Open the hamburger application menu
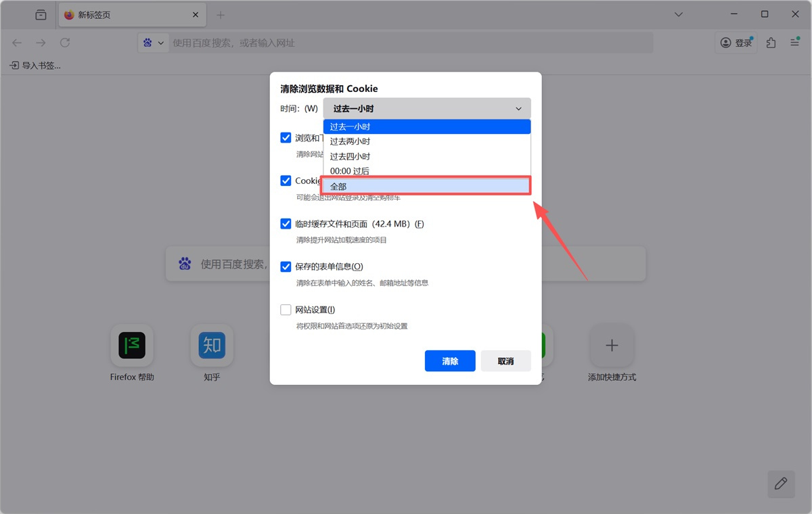The image size is (812, 514). coord(795,43)
